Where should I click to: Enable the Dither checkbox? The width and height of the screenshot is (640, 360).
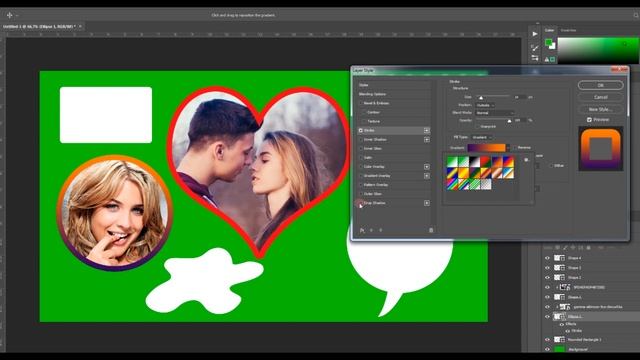(x=551, y=166)
